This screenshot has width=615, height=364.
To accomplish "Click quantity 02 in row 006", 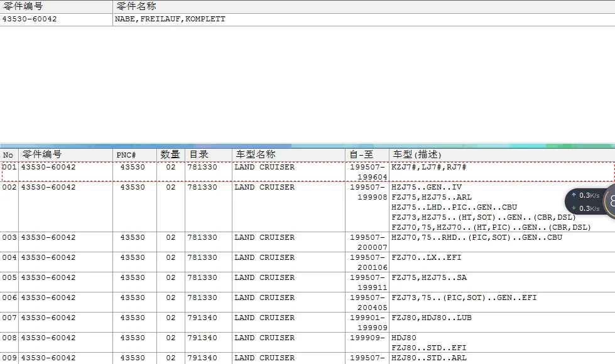I will (171, 297).
